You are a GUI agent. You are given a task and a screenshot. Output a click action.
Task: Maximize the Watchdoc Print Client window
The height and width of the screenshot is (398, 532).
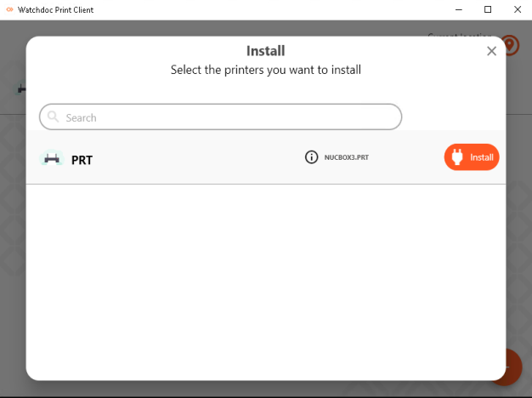pyautogui.click(x=488, y=9)
